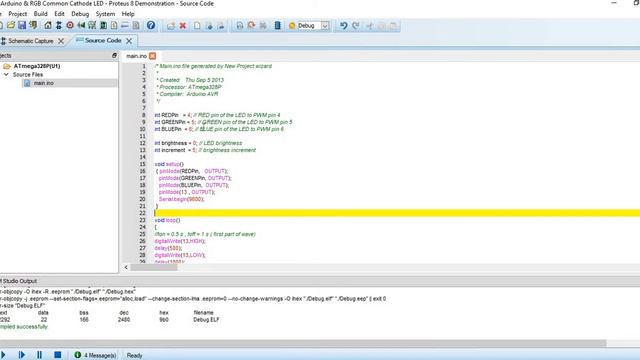
Task: Click the editor horizontal scrollbar left arrow
Action: point(126,267)
